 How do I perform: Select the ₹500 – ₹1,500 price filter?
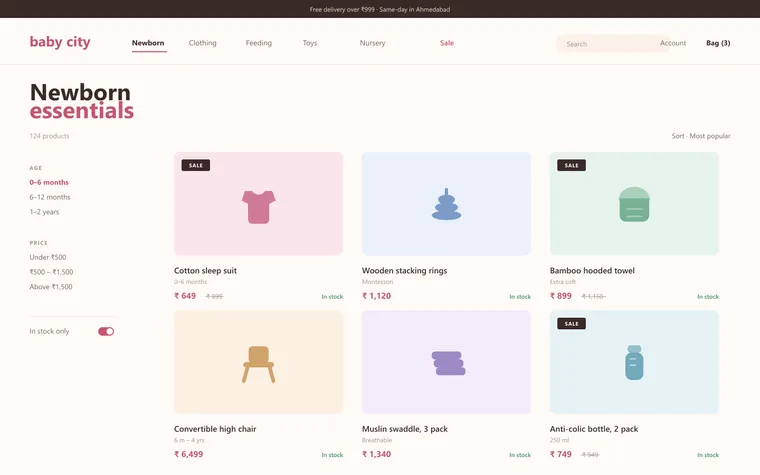51,272
